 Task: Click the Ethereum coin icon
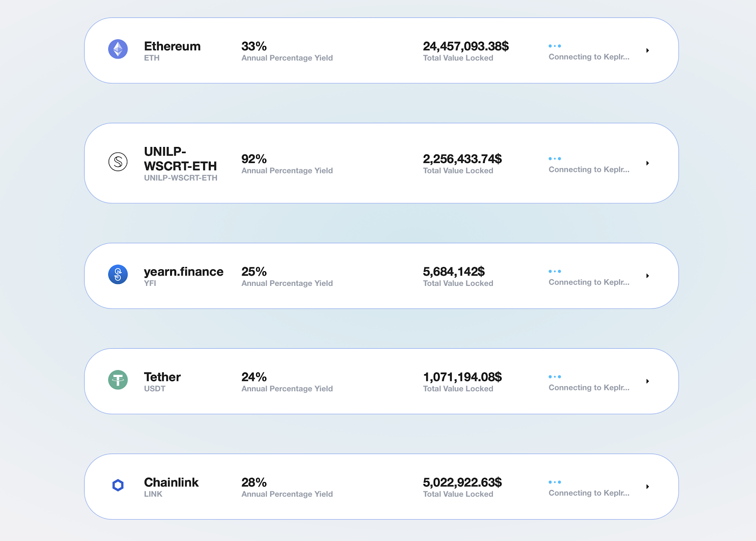coord(118,49)
